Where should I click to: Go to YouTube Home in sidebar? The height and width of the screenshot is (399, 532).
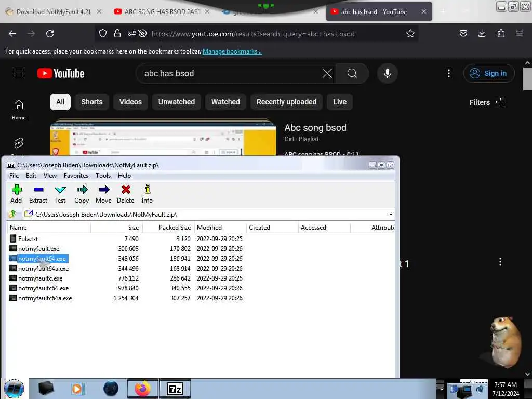[x=19, y=110]
